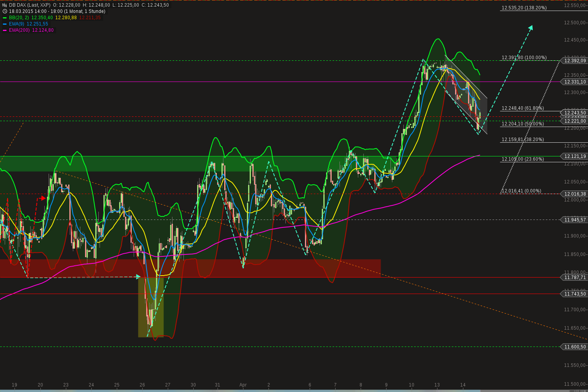Click the 7 date label on time axis
The width and height of the screenshot is (588, 392).
pos(335,385)
